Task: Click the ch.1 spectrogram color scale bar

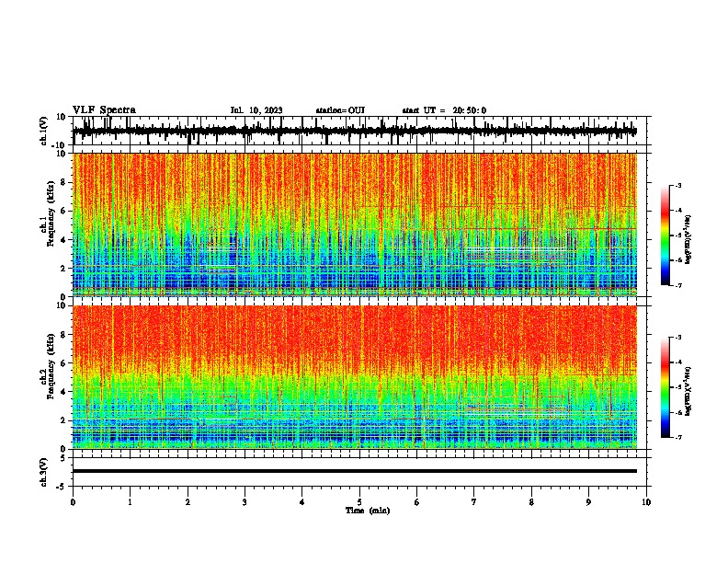Action: pyautogui.click(x=665, y=236)
